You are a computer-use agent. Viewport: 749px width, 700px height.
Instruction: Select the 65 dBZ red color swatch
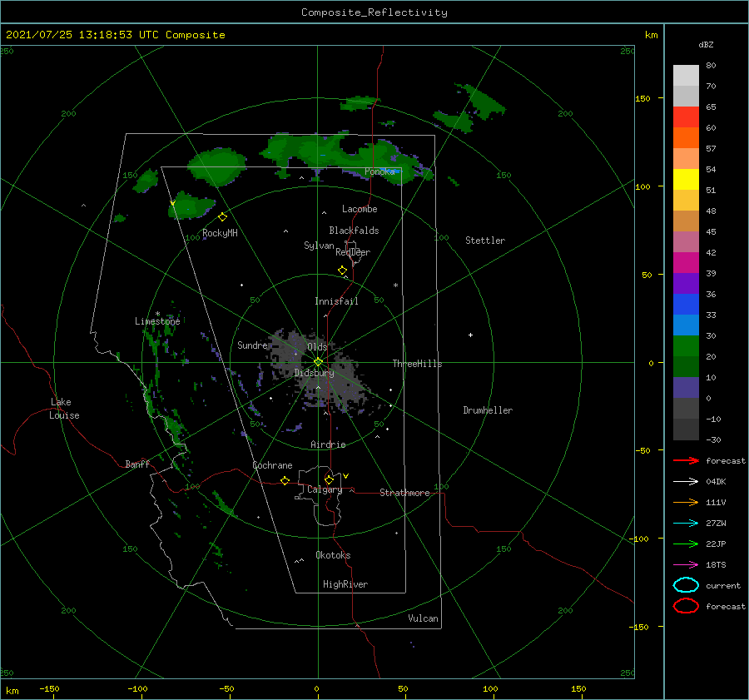[x=686, y=117]
